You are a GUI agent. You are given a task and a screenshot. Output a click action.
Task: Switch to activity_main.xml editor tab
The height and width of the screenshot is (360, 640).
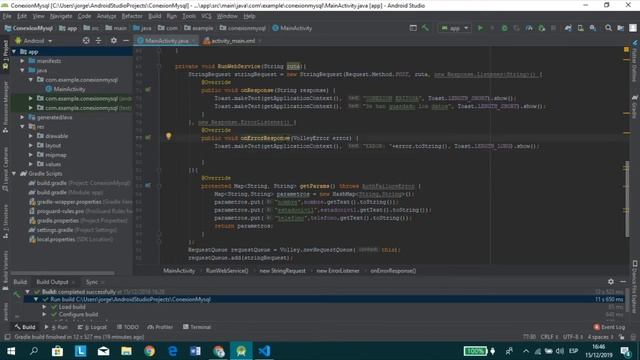[232, 41]
